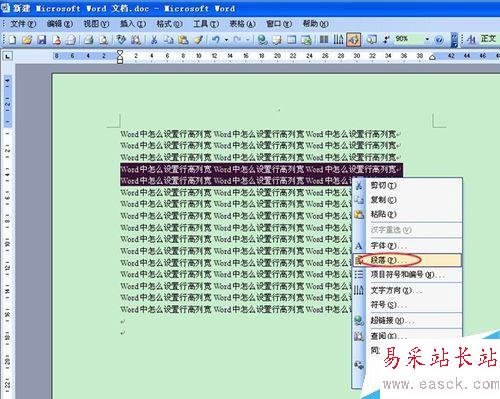
Task: Open the 表格(A) menu
Action: point(243,24)
